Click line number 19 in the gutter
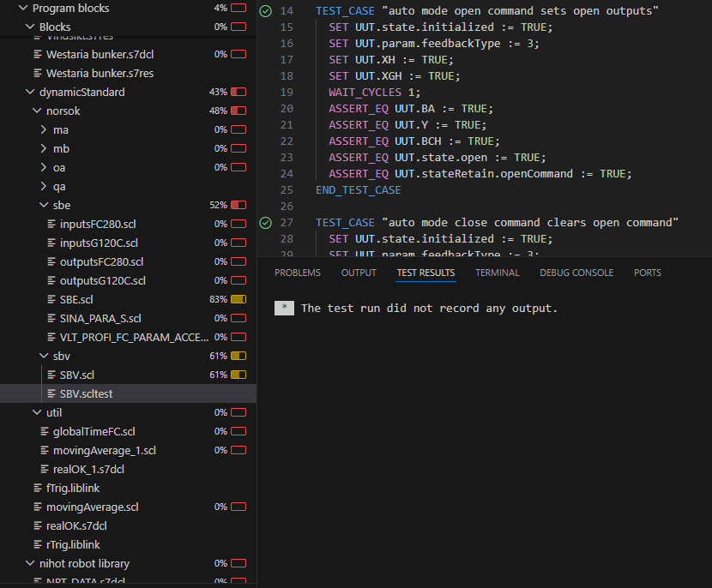 (287, 93)
